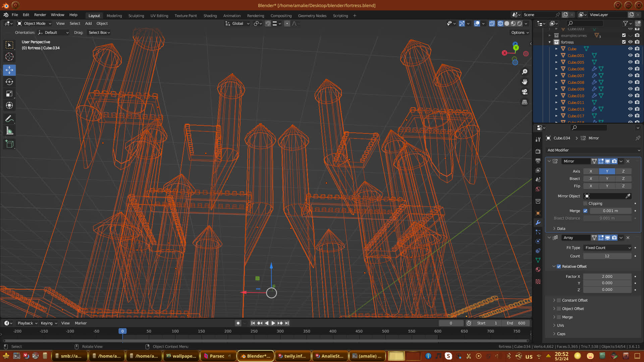The height and width of the screenshot is (362, 644).
Task: Activate the Annotate pencil tool
Action: pyautogui.click(x=9, y=119)
